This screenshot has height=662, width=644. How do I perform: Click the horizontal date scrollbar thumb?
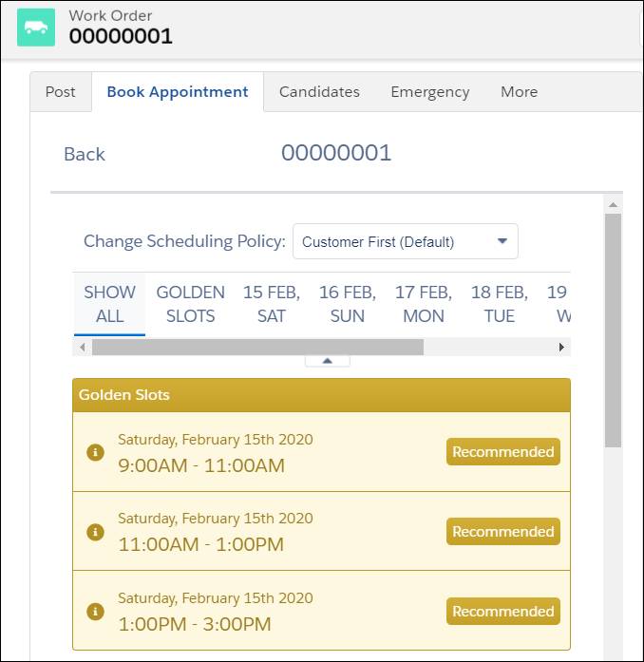tap(257, 347)
